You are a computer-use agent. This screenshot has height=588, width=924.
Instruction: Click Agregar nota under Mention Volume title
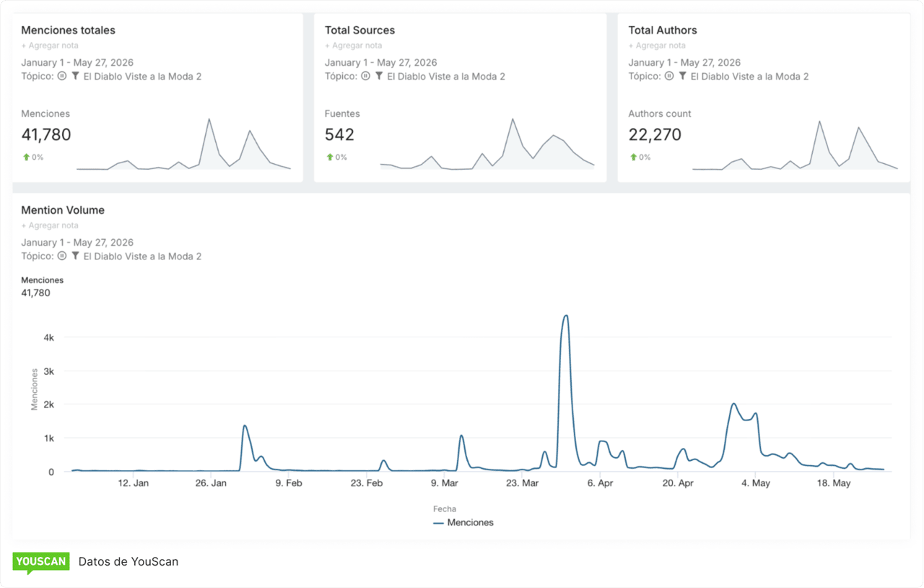pos(50,225)
